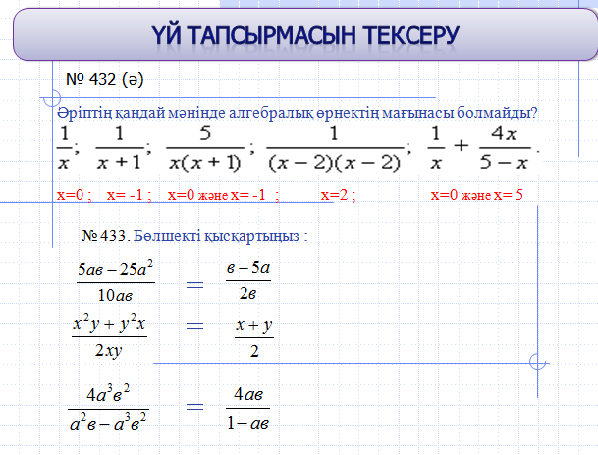598x455 pixels.
Task: Click the fraction x²y+y²x over 2xy
Action: point(109,336)
